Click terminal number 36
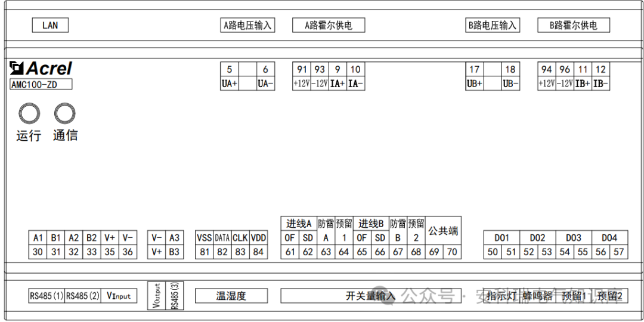Viewport: 644px width, 322px height. point(128,252)
